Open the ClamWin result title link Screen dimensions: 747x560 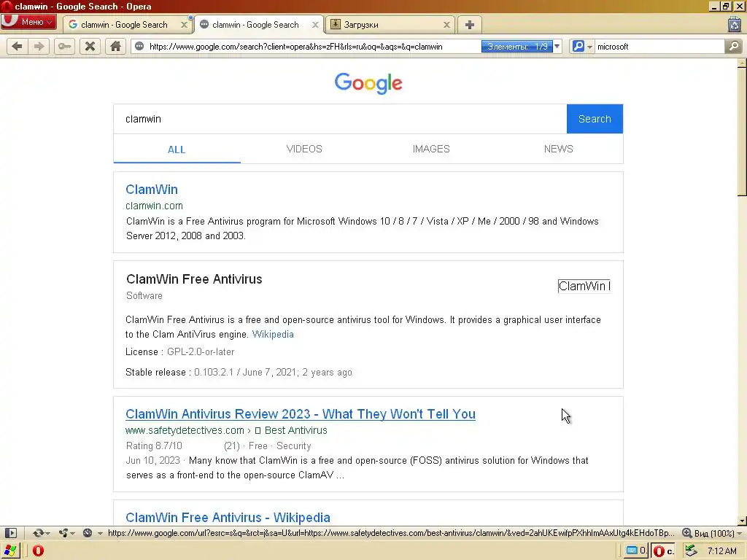[152, 190]
